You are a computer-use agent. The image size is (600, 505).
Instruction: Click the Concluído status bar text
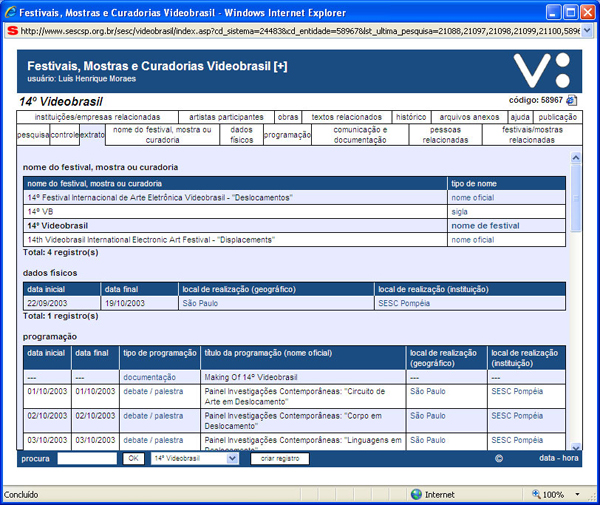(x=21, y=495)
